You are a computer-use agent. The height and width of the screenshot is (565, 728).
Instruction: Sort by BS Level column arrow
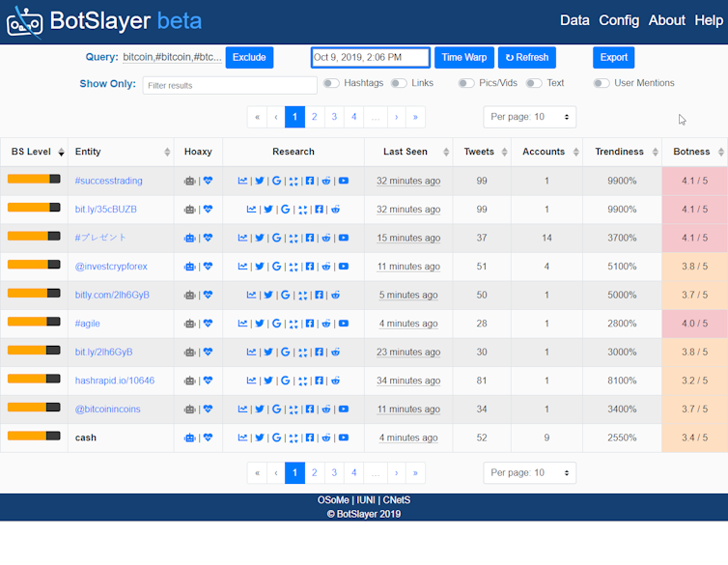click(62, 153)
